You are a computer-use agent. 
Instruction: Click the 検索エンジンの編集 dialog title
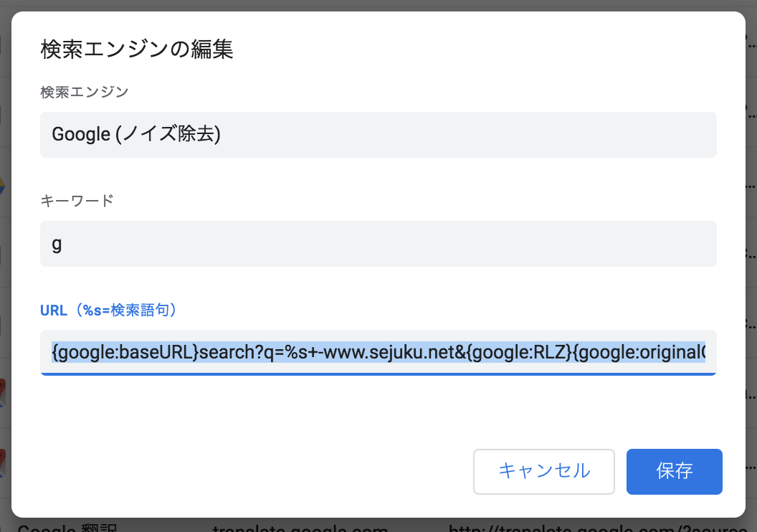pyautogui.click(x=137, y=50)
